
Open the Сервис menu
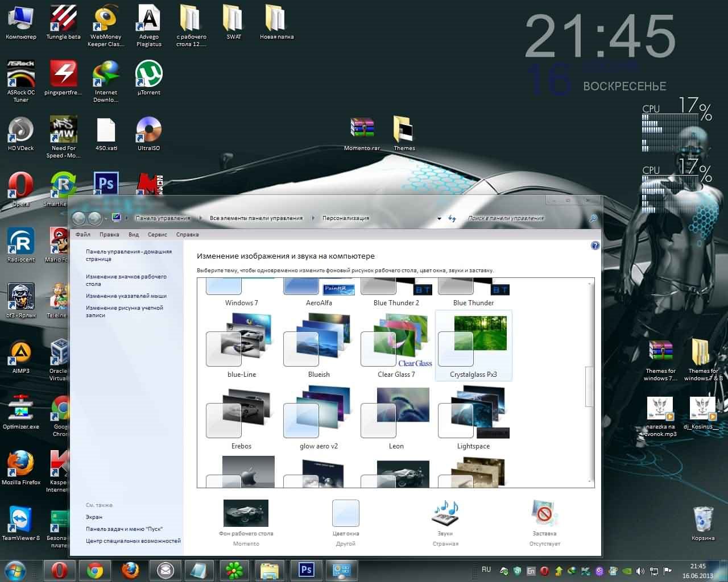(157, 234)
